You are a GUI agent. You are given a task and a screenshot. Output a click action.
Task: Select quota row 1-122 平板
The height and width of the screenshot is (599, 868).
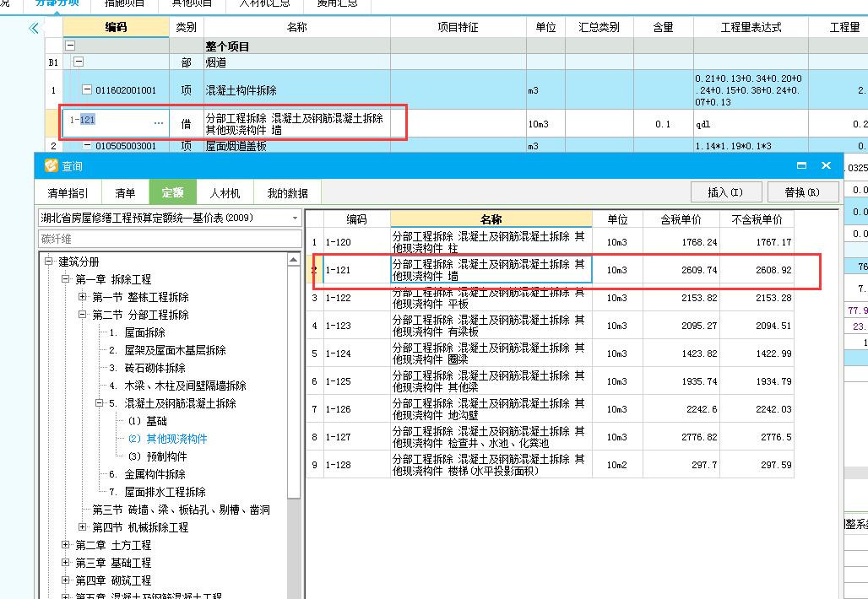click(x=550, y=298)
